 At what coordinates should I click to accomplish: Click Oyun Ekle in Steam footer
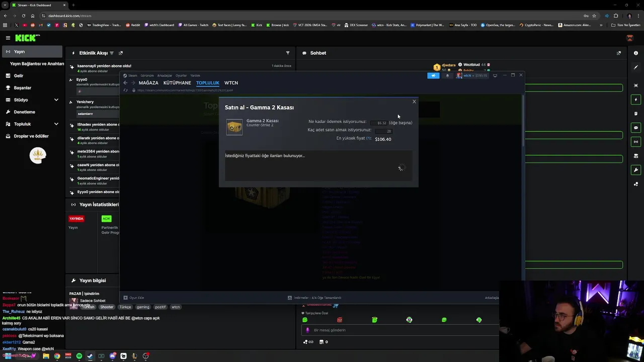(x=134, y=298)
